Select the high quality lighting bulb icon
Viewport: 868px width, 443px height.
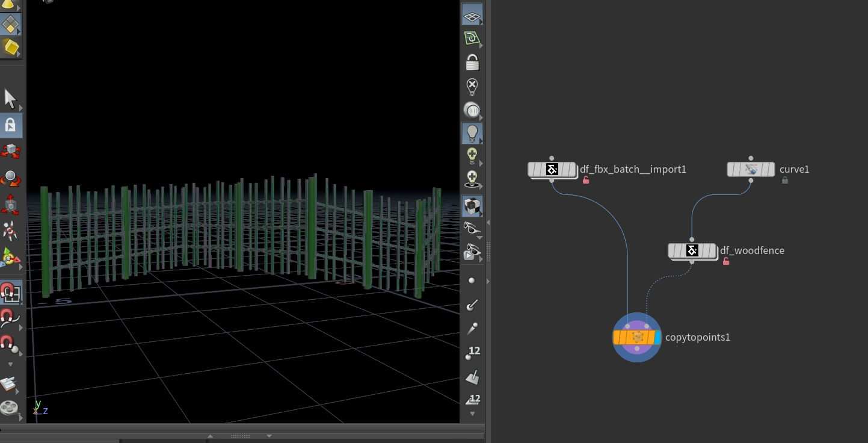coord(472,156)
